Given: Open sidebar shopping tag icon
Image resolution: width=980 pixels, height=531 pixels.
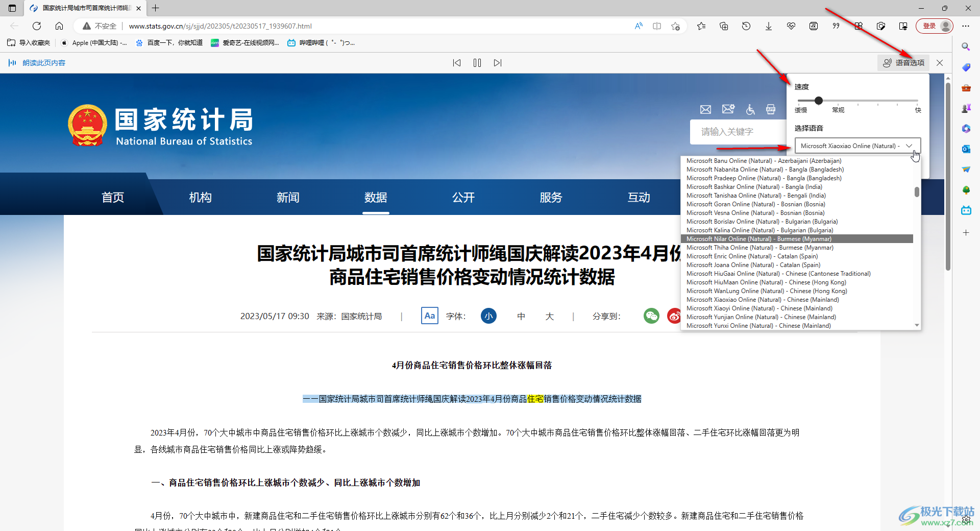Looking at the screenshot, I should click(x=966, y=67).
